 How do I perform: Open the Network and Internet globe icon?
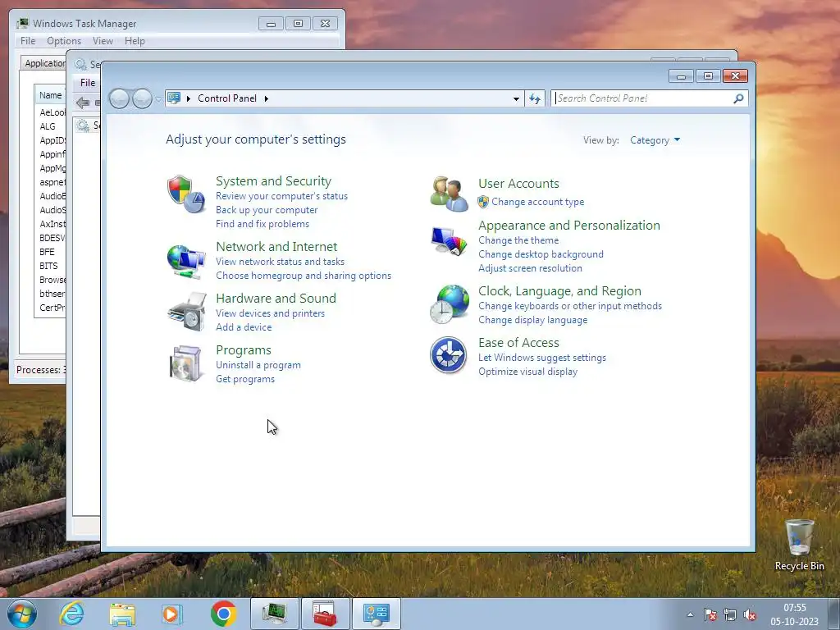click(186, 262)
